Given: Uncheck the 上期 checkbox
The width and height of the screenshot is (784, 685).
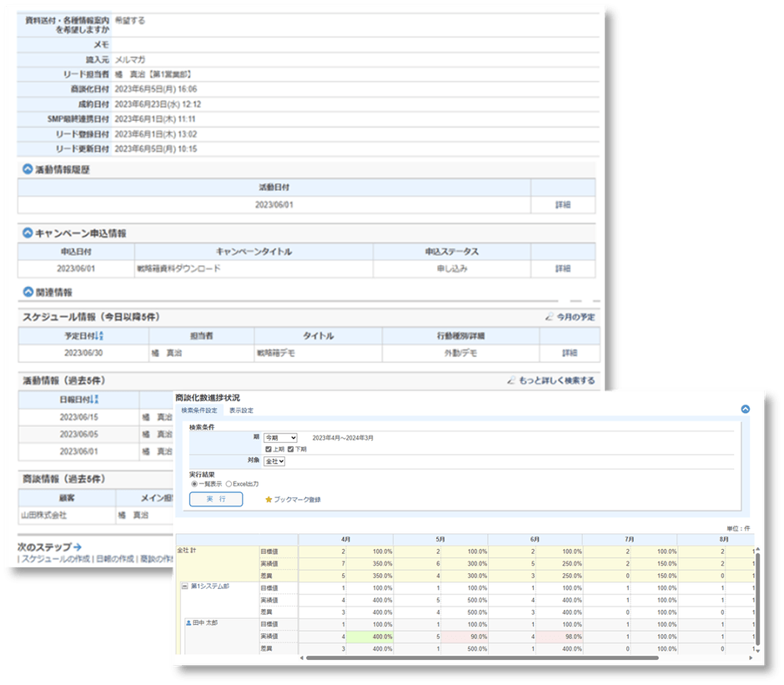Looking at the screenshot, I should point(268,449).
